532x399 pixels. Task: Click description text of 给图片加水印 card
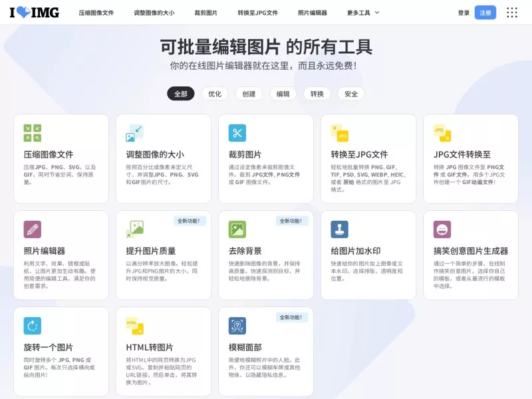(x=367, y=271)
